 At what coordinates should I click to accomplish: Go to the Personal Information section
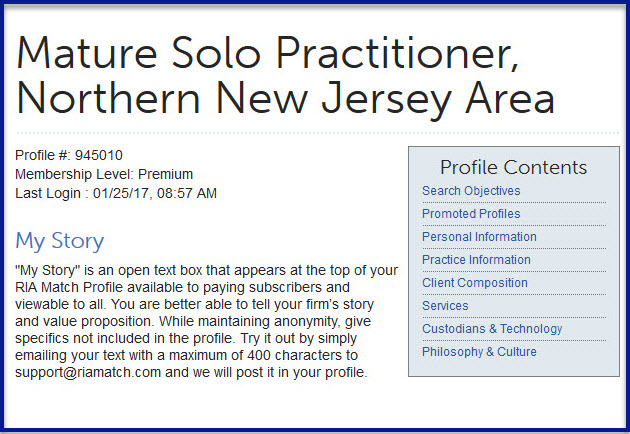tap(479, 237)
